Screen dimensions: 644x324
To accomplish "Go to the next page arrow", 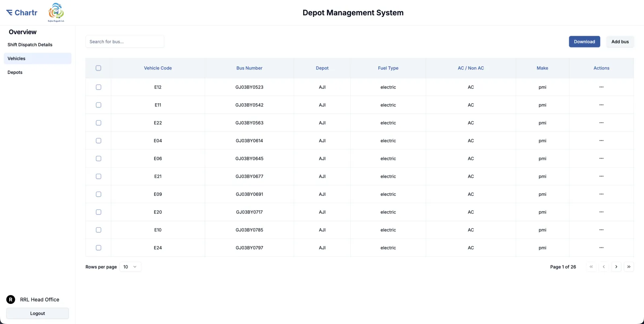I will coord(616,267).
